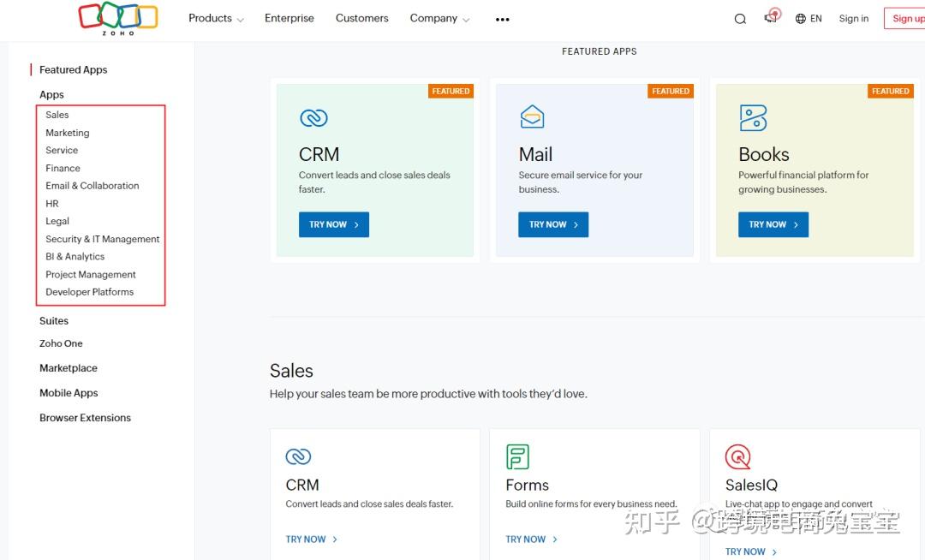Select the Enterprise menu item

tap(289, 18)
